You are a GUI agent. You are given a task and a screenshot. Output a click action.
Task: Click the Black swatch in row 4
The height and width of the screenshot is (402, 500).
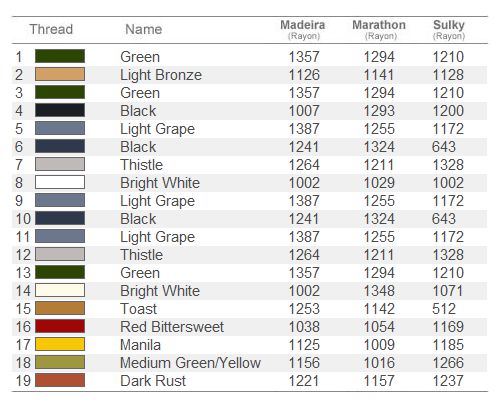tap(60, 110)
